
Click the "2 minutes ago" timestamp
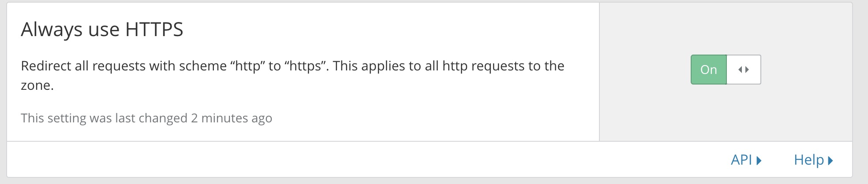pyautogui.click(x=232, y=118)
